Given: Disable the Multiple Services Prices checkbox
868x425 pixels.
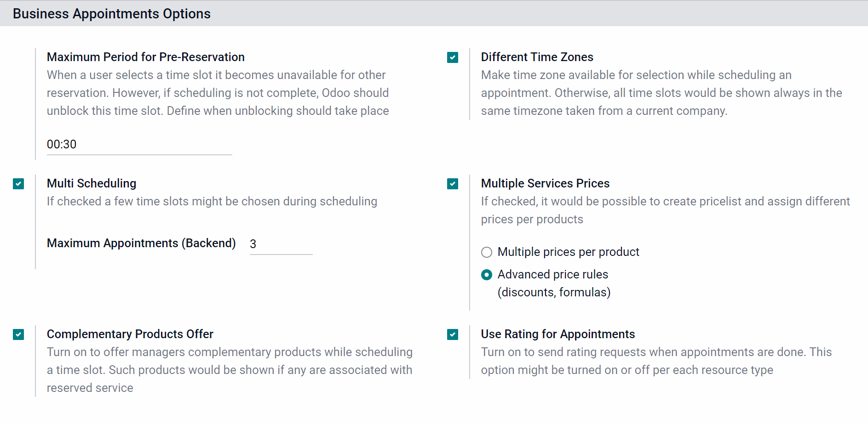Looking at the screenshot, I should 453,184.
